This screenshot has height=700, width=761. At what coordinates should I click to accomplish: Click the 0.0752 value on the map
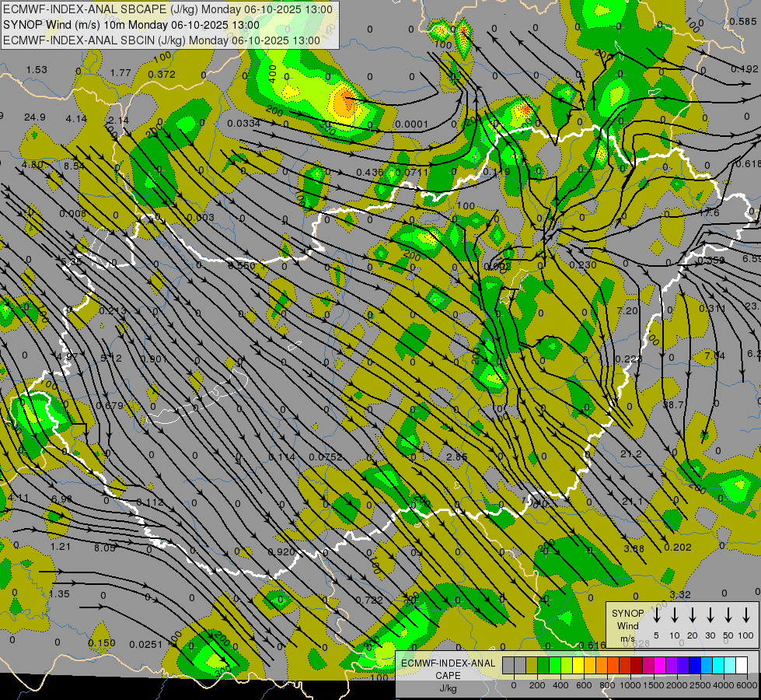point(326,457)
